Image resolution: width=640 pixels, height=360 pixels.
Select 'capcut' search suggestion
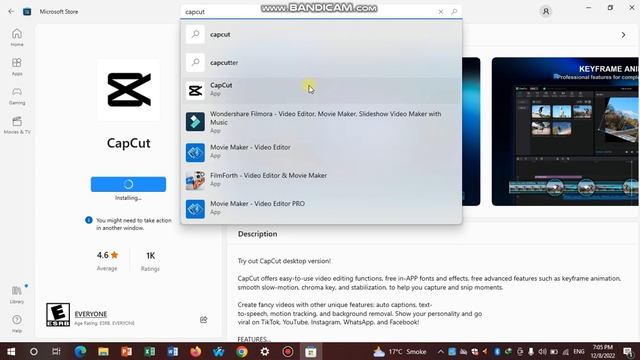(x=322, y=34)
